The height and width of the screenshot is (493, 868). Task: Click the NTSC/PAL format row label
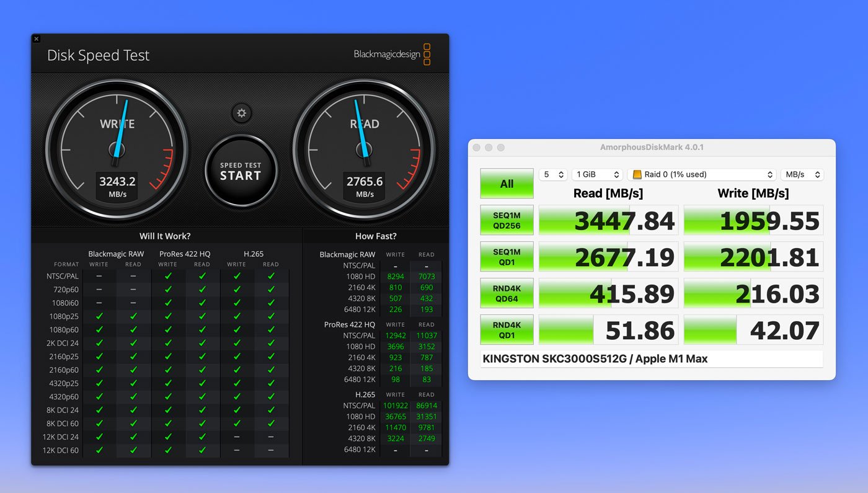[x=63, y=276]
